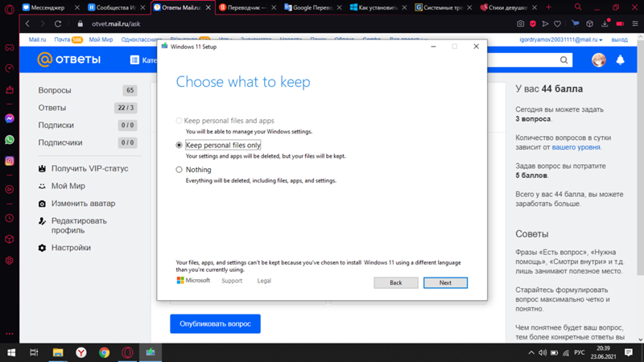Viewport: 644px width, 362px height.
Task: Open Easy Setup menu icon in toolbar
Action: pyautogui.click(x=635, y=24)
